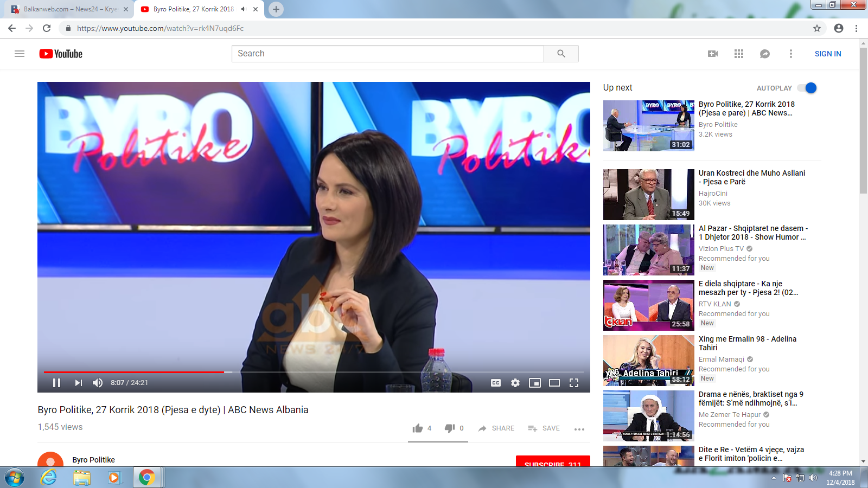Mute the video volume

coord(98,383)
